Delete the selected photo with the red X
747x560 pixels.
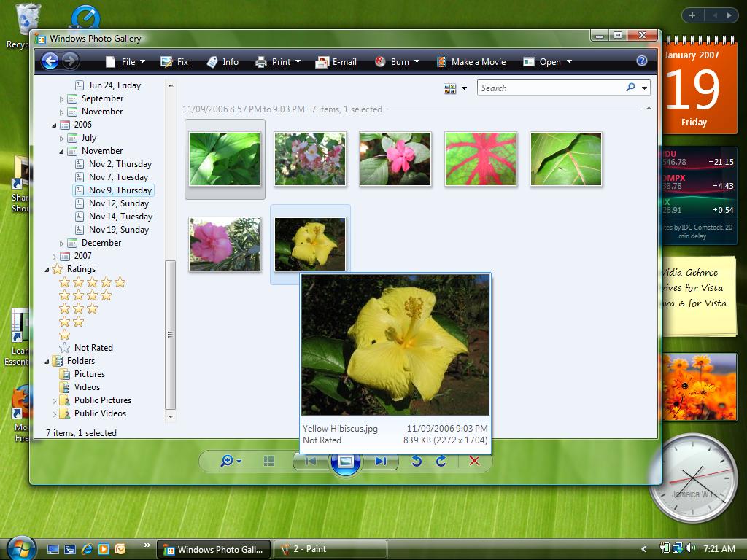[x=474, y=461]
